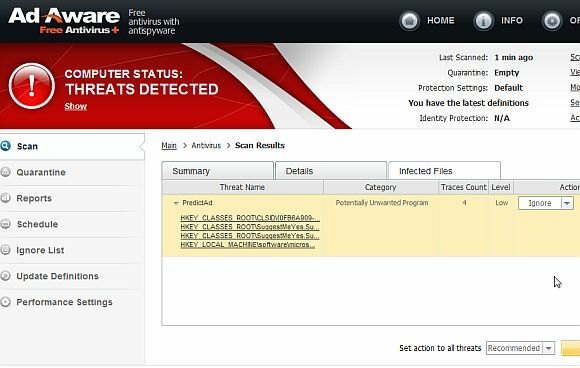Click the Potentially Unwanted Program category cell
The width and height of the screenshot is (580, 368).
[382, 203]
